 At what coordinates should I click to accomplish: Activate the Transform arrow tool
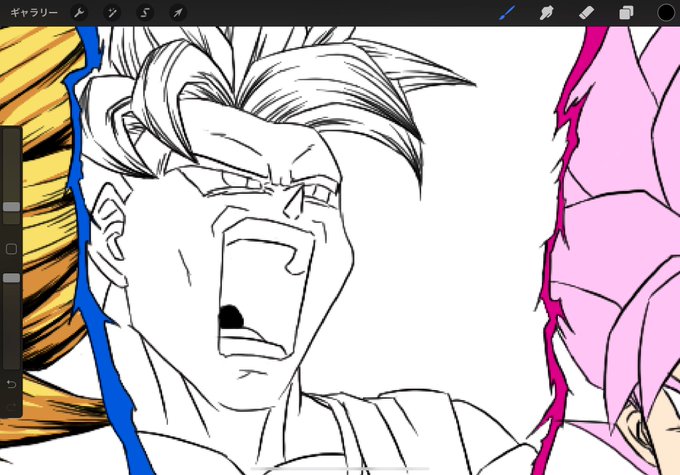click(178, 13)
